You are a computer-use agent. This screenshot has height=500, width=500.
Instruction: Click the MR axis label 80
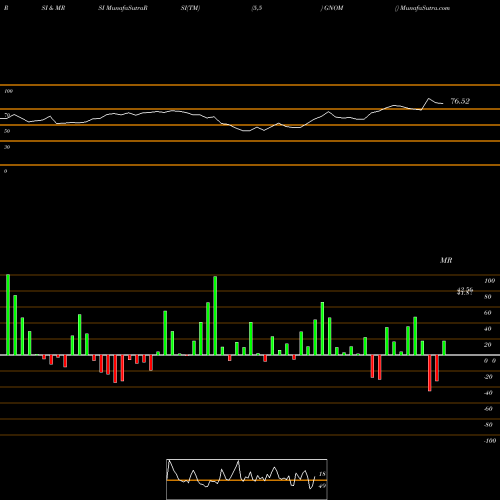[x=488, y=297]
